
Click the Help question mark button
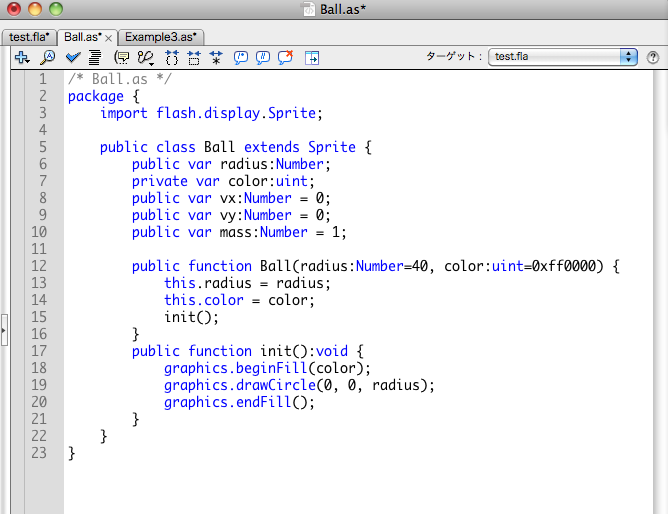click(x=653, y=57)
